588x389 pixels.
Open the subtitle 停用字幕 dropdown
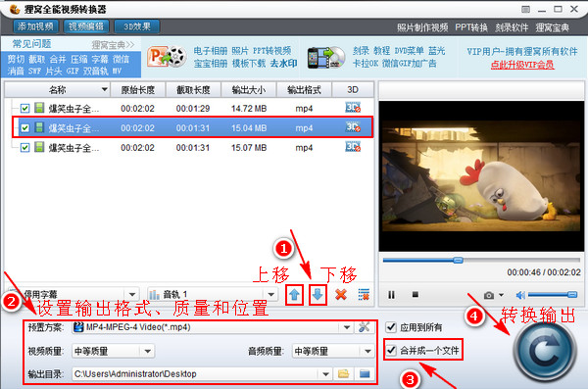click(131, 295)
